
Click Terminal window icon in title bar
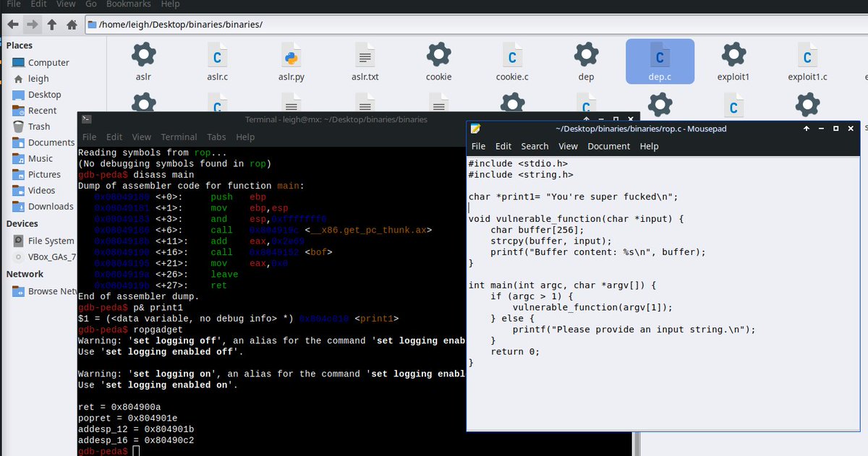point(86,119)
